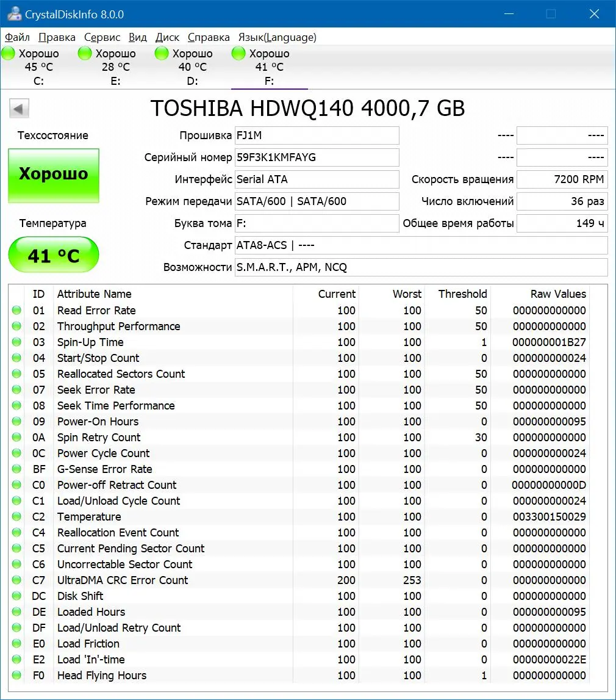
Task: Click the 41 °C temperature button
Action: click(x=54, y=254)
